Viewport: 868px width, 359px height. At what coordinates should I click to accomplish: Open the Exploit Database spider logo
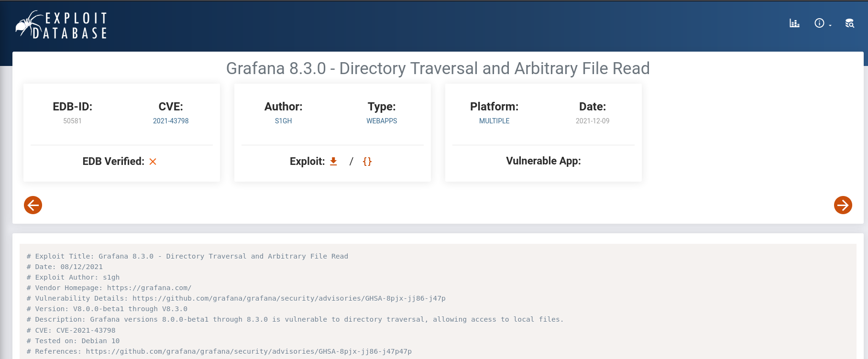[61, 25]
